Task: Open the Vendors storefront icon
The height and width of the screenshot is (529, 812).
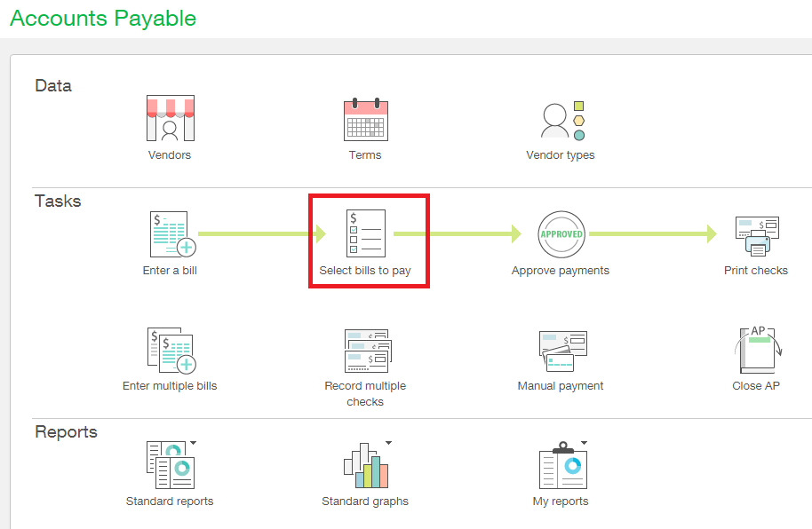Action: point(170,119)
